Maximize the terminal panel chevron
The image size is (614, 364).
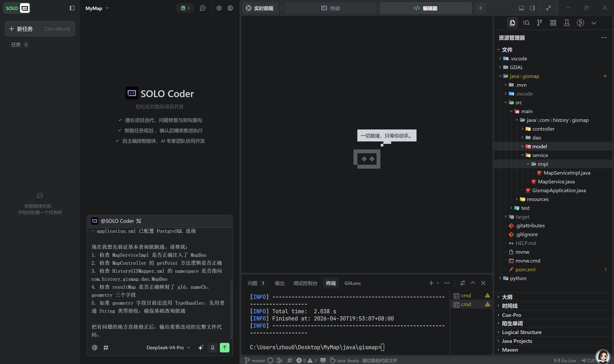tap(473, 283)
